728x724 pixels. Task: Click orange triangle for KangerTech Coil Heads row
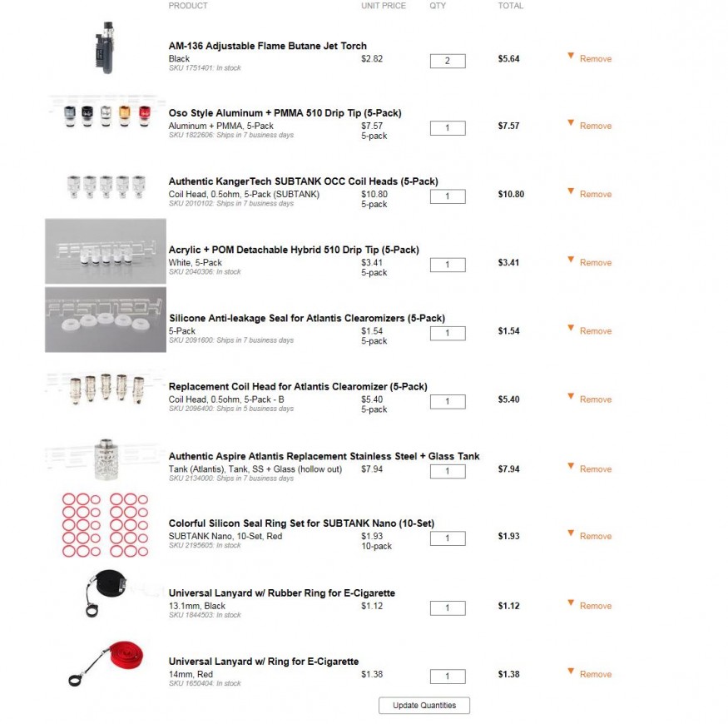pos(571,191)
